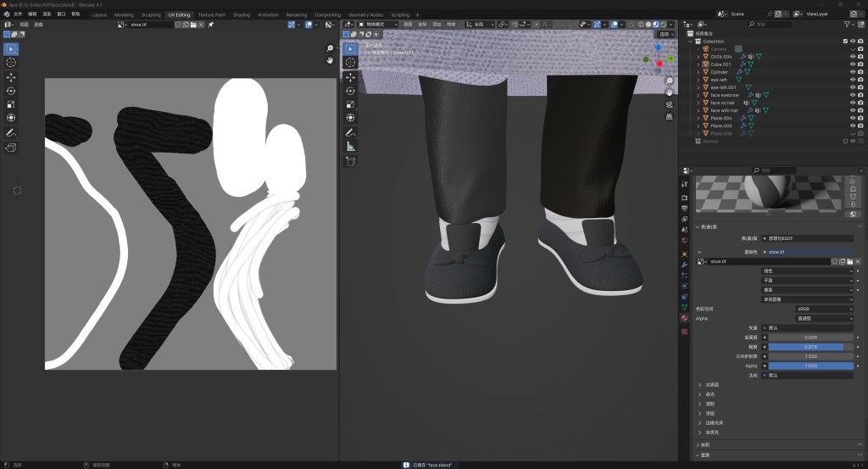Screen dimensions: 868x469
Task: Open the sRGB color space dropdown
Action: [825, 309]
